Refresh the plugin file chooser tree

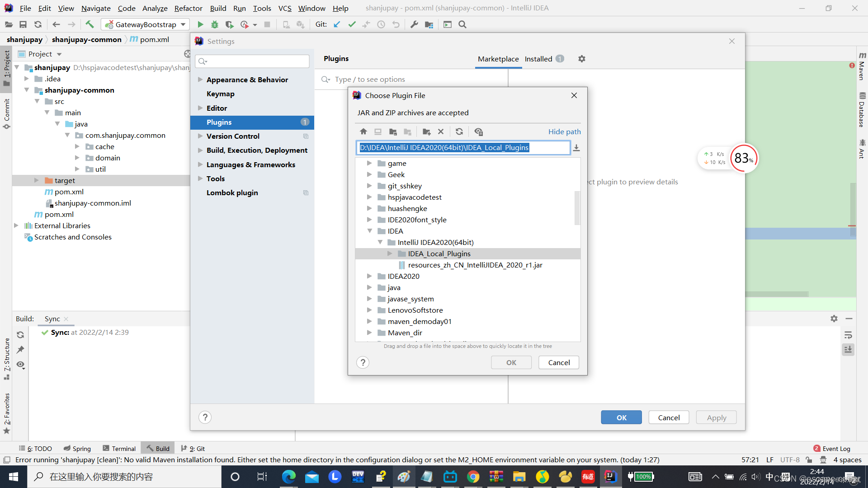459,131
